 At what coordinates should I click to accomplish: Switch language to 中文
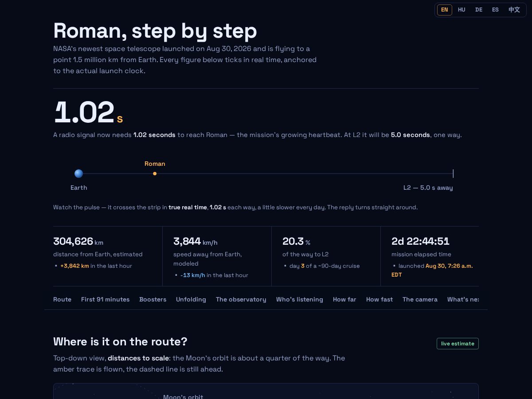point(514,10)
